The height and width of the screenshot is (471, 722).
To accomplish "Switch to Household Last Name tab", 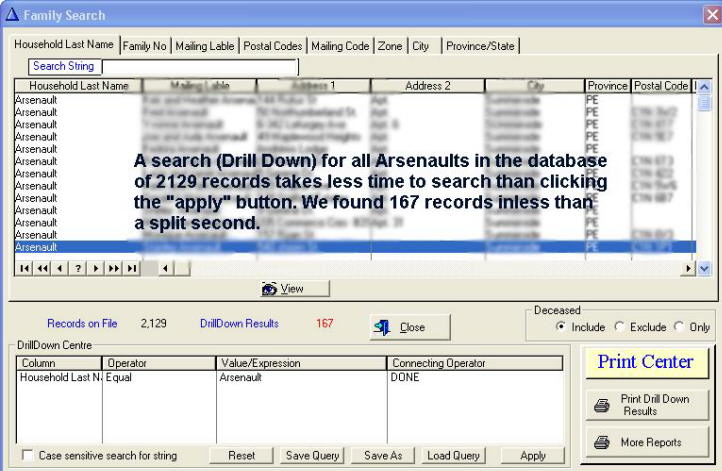I will point(64,44).
